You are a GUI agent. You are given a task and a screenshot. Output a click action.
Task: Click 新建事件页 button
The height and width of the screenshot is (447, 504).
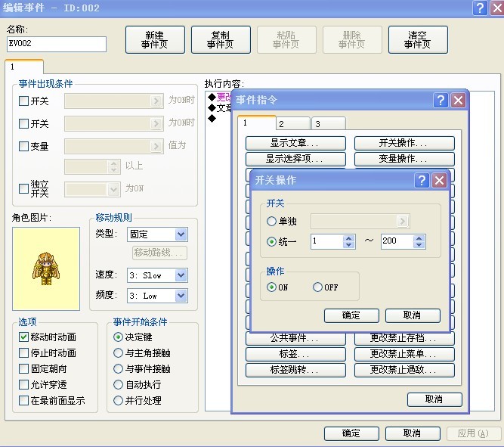point(155,39)
